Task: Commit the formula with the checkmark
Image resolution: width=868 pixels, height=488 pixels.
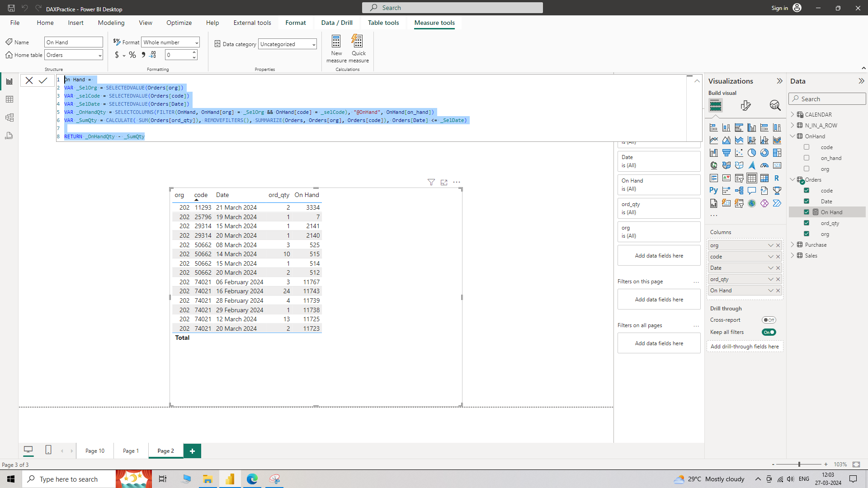Action: tap(43, 80)
